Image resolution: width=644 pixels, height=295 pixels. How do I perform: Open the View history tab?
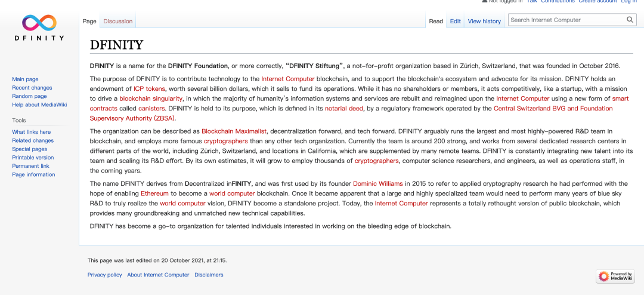tap(484, 21)
